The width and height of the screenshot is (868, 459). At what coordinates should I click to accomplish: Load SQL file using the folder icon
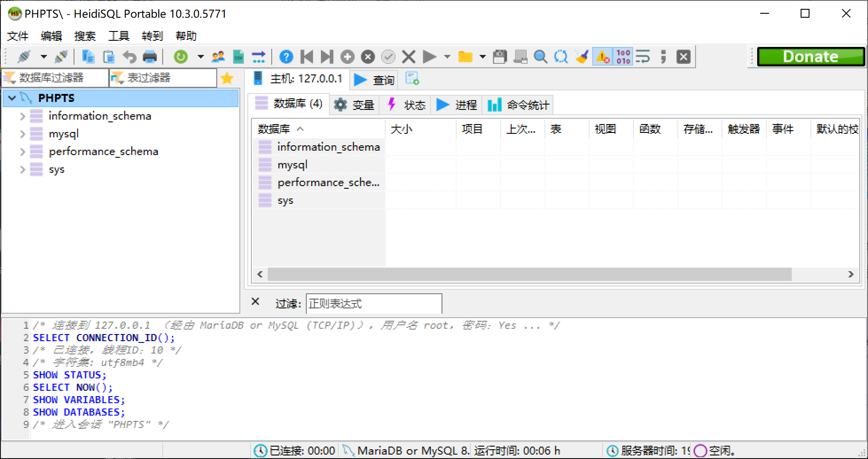(465, 57)
